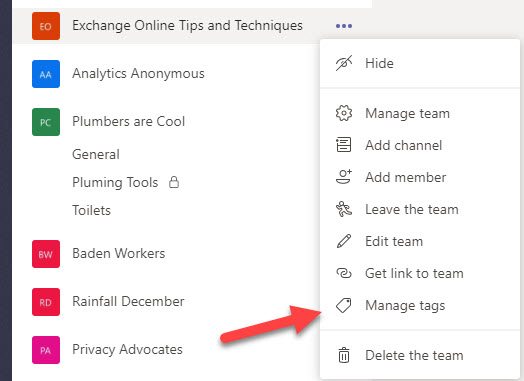Click the BW Baden Workers avatar
This screenshot has height=381, width=524.
(x=46, y=254)
